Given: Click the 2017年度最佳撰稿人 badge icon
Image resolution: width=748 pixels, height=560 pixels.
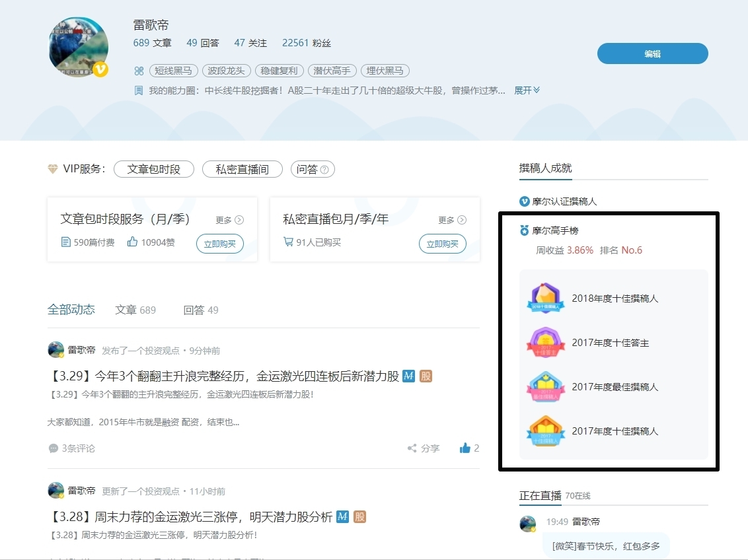Looking at the screenshot, I should pyautogui.click(x=546, y=387).
